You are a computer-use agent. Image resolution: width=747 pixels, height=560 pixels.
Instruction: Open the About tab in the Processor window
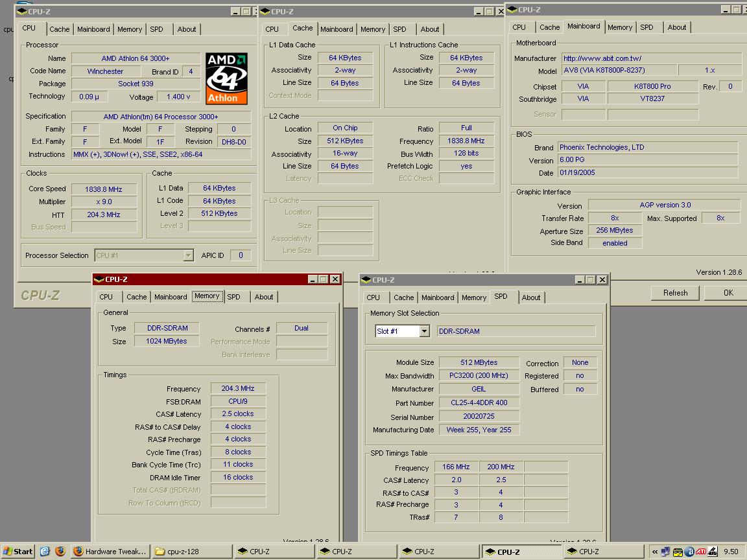[187, 29]
